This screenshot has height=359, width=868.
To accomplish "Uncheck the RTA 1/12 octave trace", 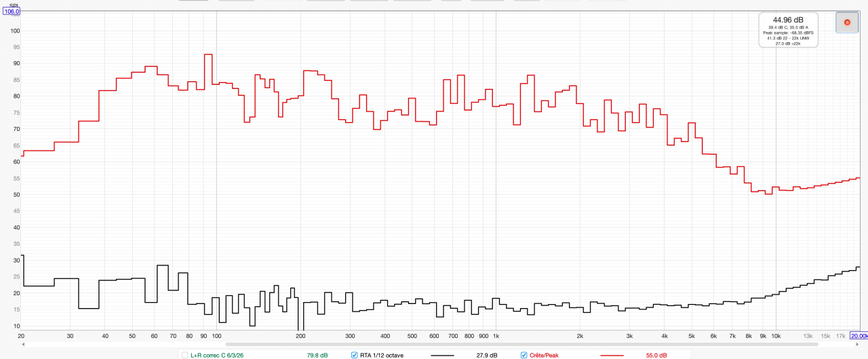I will [355, 355].
